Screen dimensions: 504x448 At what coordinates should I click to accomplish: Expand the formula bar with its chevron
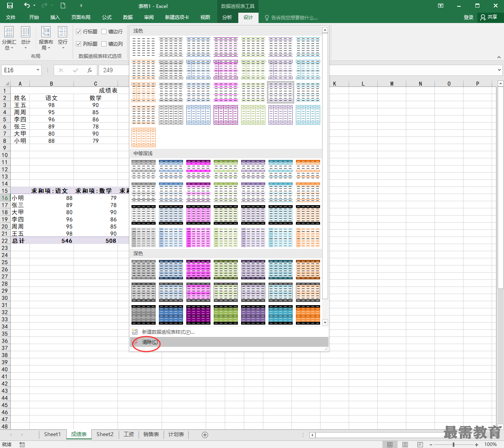[x=499, y=70]
